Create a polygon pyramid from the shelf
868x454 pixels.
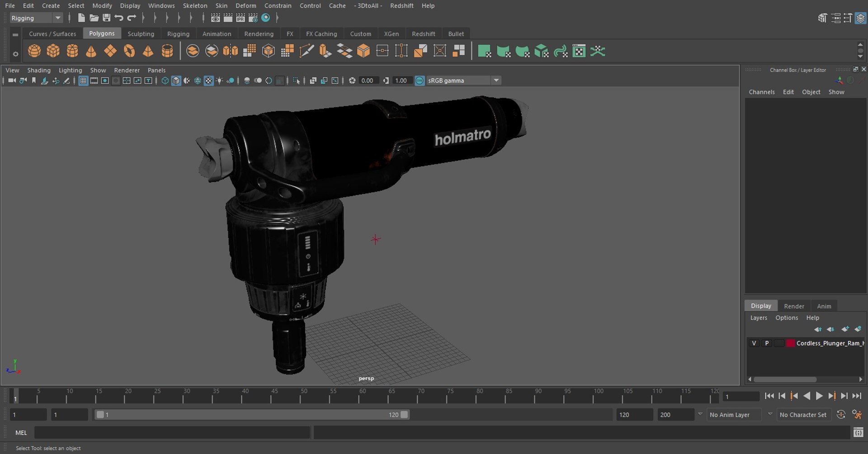click(x=148, y=51)
